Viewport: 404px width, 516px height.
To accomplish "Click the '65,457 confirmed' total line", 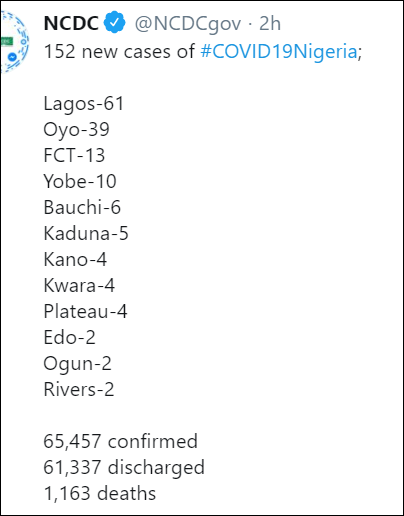I will tap(121, 441).
